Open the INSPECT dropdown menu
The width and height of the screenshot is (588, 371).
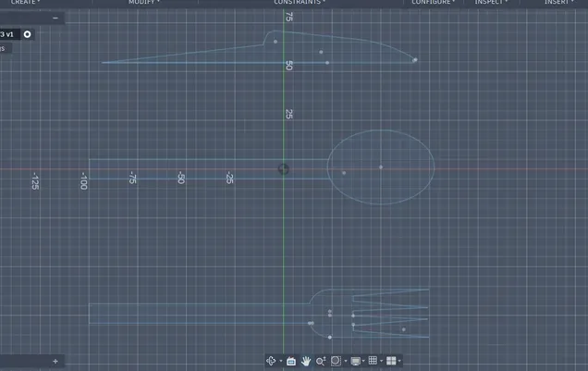coord(491,2)
